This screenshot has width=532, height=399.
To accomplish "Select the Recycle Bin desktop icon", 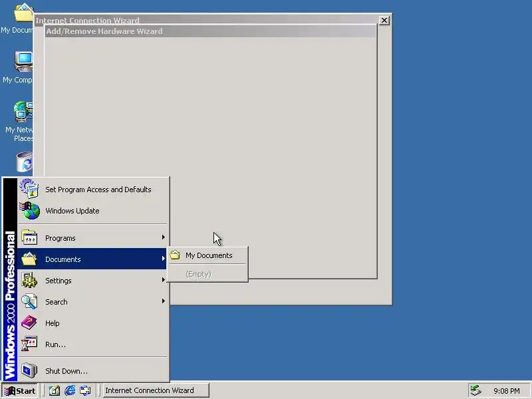I will 25,162.
